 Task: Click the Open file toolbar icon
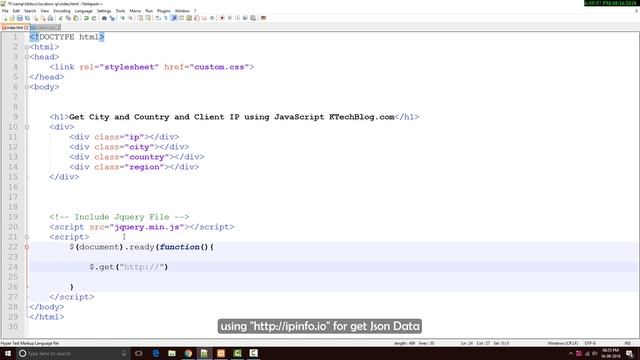pos(12,18)
